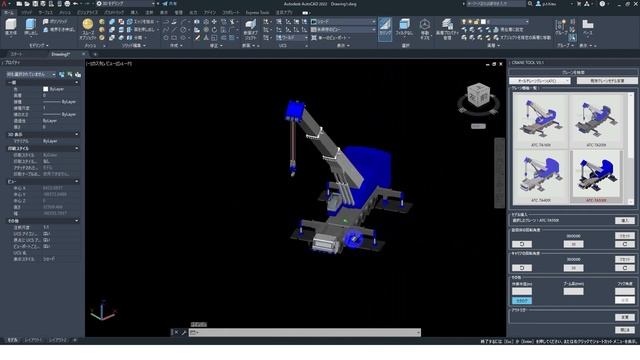Switch to the メッシュ ribbon tab
Screen dimensions: 640x360
[x=65, y=13]
